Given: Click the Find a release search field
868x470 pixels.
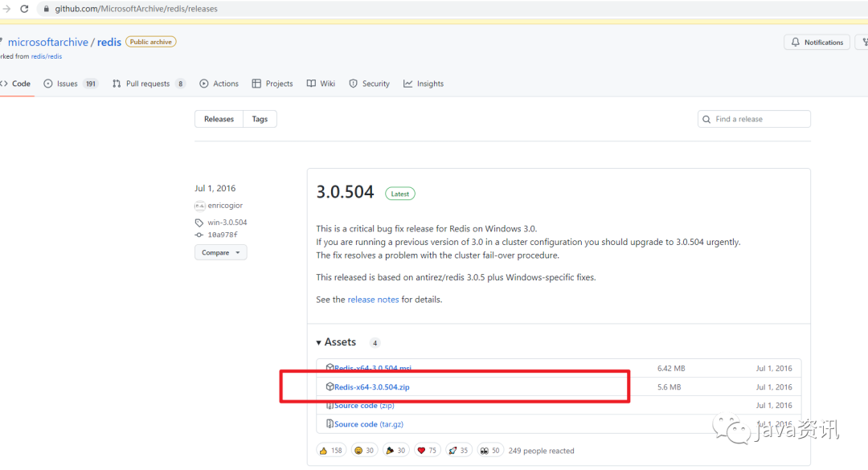Looking at the screenshot, I should click(754, 119).
